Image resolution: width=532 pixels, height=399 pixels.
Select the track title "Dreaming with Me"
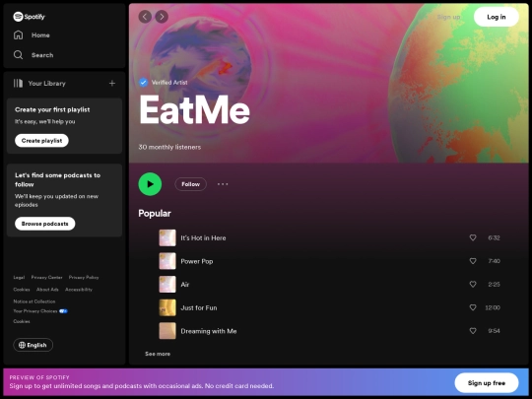pyautogui.click(x=209, y=331)
